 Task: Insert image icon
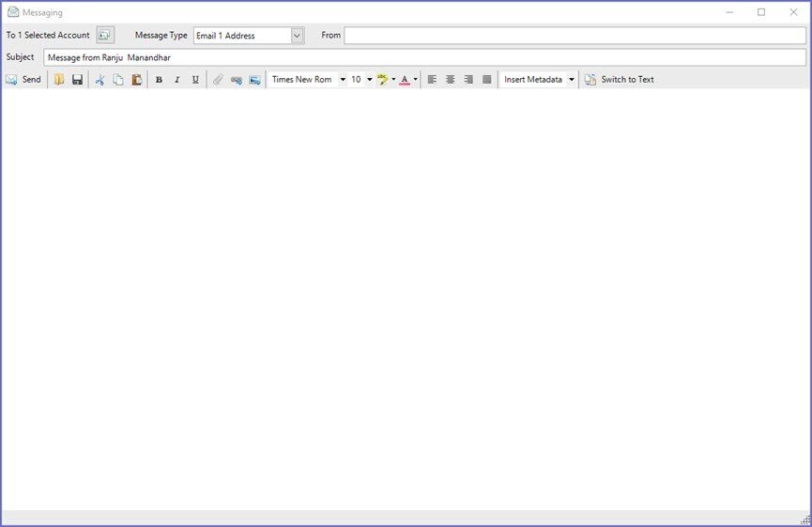point(254,79)
